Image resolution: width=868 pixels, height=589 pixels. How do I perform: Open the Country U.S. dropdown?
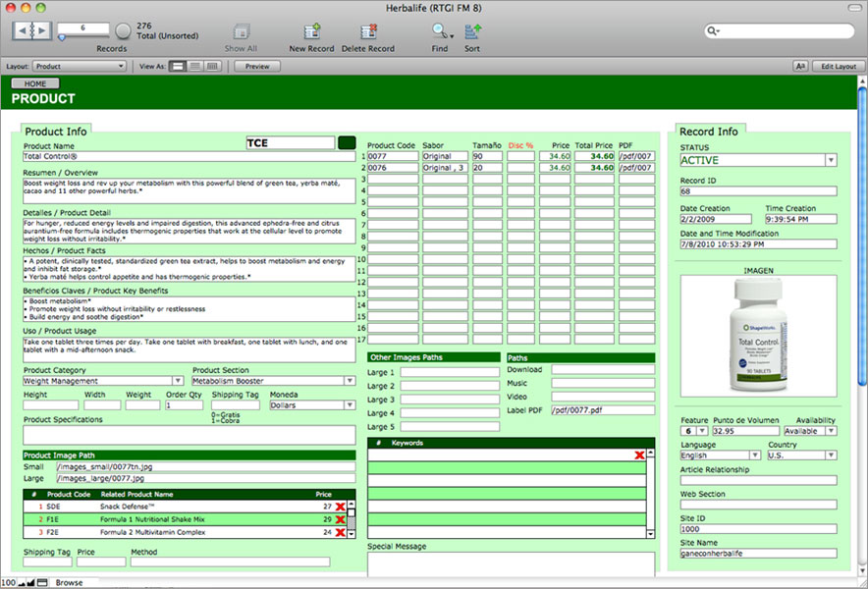pyautogui.click(x=831, y=455)
